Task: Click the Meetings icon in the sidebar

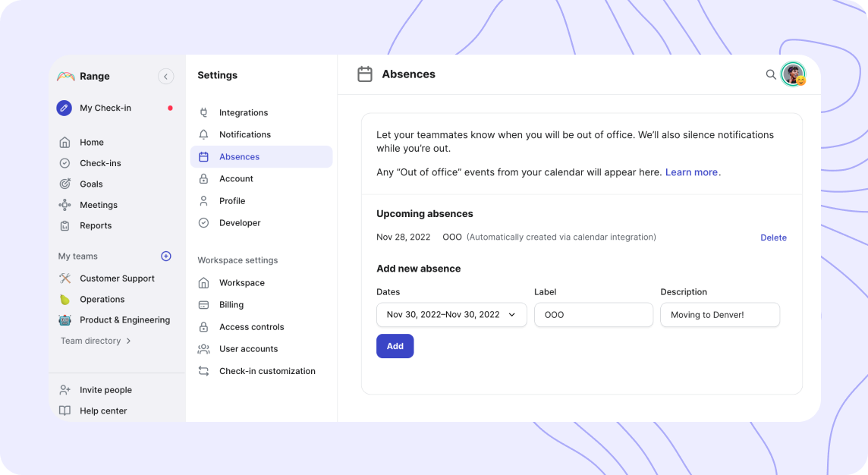Action: [64, 205]
